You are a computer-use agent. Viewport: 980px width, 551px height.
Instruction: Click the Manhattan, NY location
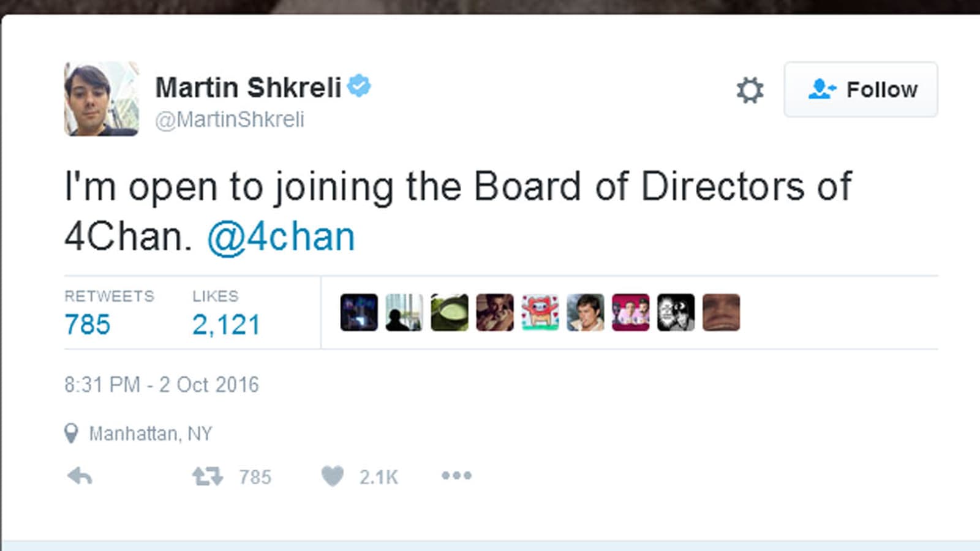point(151,433)
